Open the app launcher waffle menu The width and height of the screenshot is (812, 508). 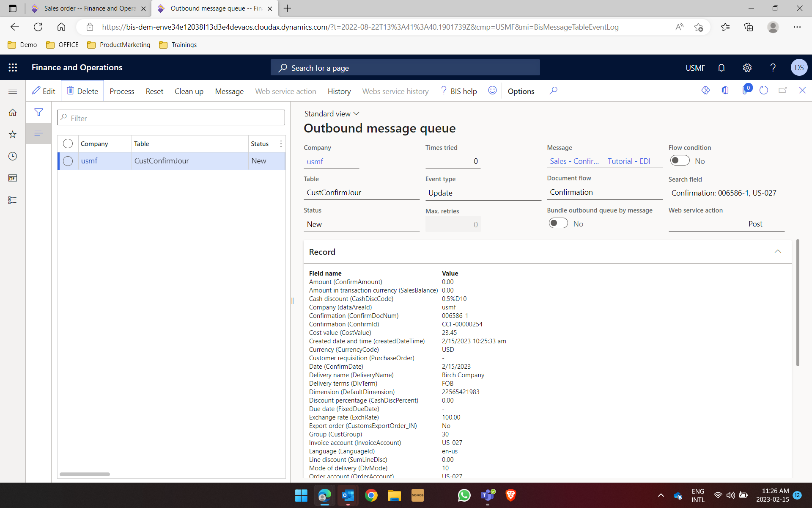click(13, 67)
